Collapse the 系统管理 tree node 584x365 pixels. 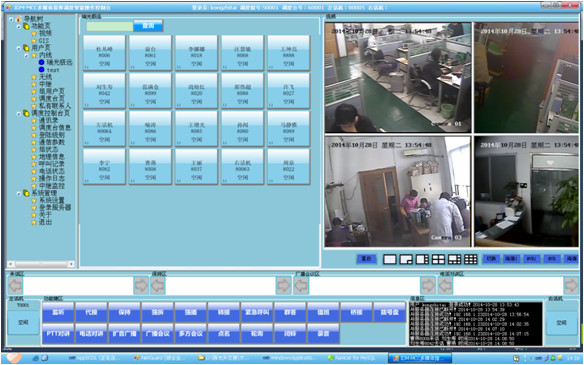[x=19, y=193]
